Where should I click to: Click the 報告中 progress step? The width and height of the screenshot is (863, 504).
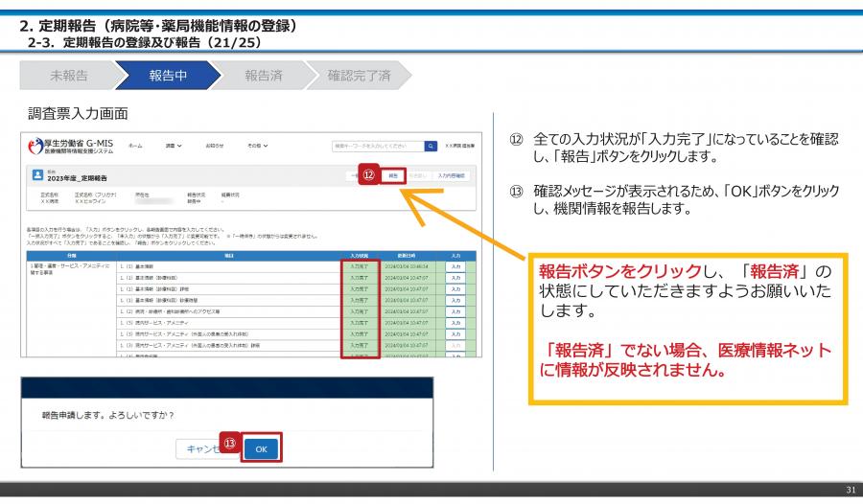168,76
